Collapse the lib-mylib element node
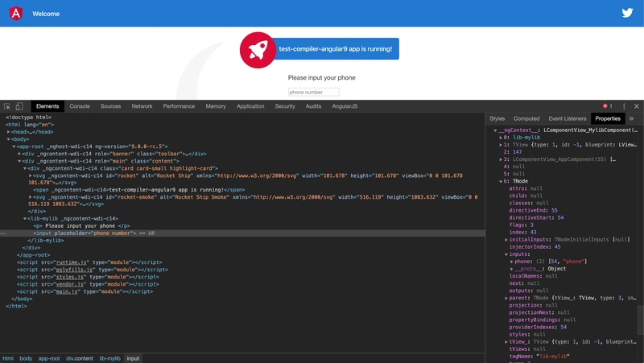Screen dimensions: 644x363 point(25,219)
